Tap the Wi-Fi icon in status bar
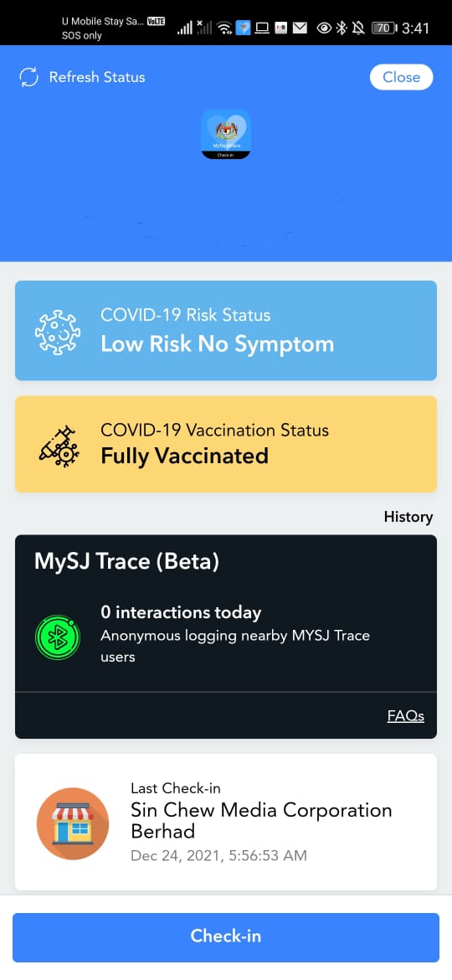 pyautogui.click(x=225, y=28)
